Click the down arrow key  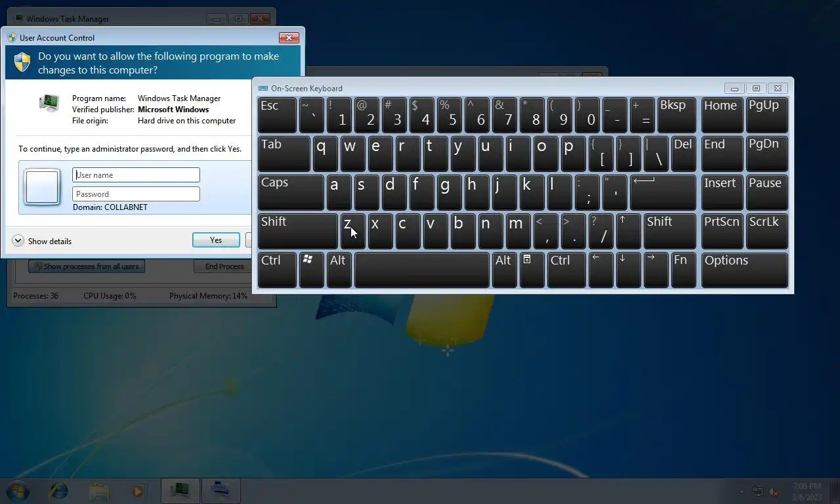(x=628, y=270)
